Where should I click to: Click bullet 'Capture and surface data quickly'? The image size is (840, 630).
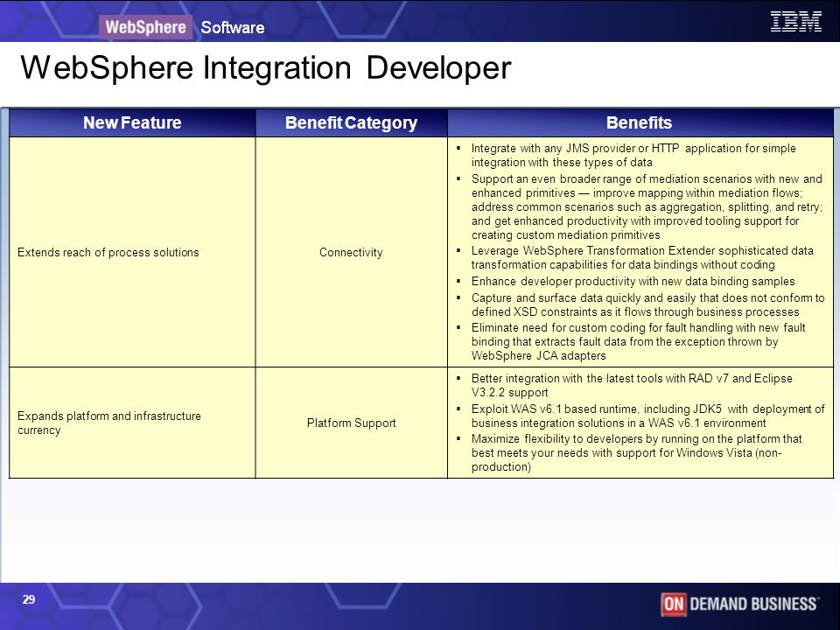647,304
